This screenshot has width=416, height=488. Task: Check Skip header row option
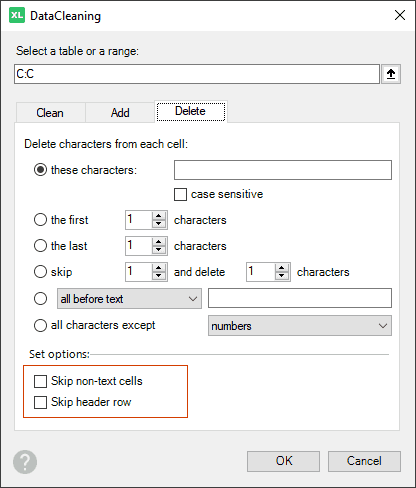click(40, 402)
